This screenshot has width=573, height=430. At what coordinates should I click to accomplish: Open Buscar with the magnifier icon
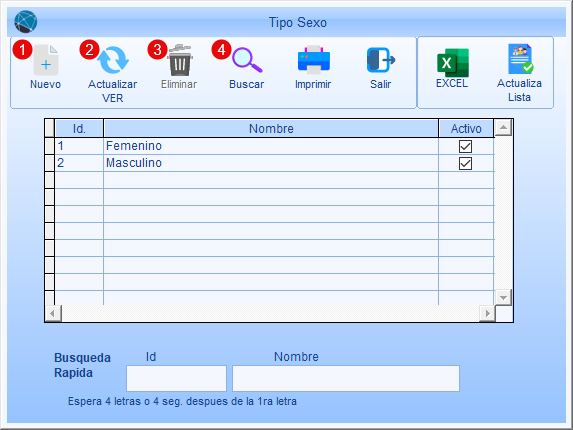(247, 60)
